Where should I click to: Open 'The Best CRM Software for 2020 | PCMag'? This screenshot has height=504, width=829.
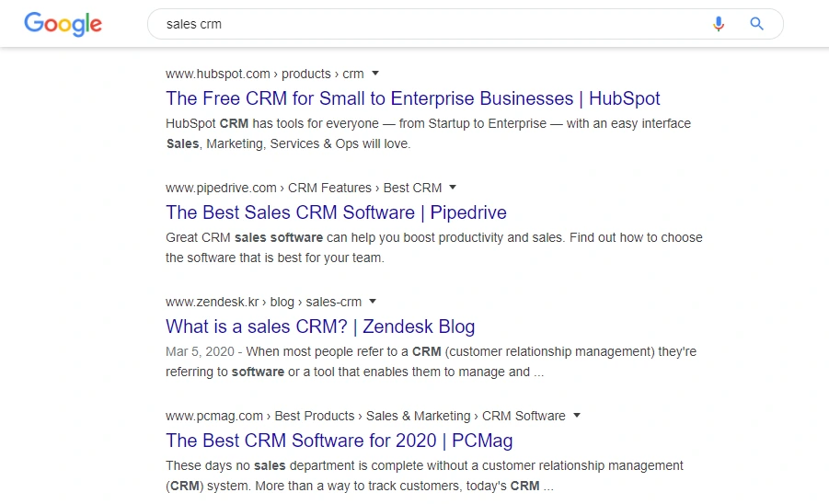click(x=340, y=441)
